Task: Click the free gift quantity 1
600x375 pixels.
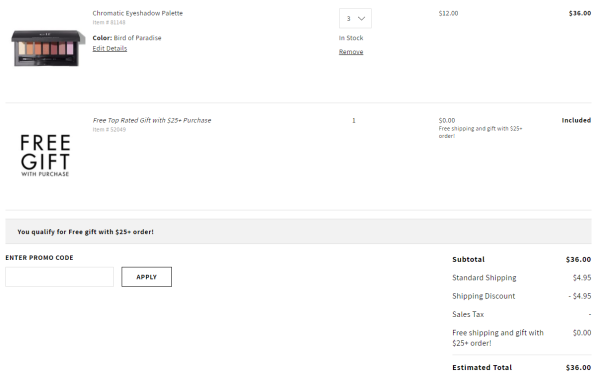Action: 354,120
